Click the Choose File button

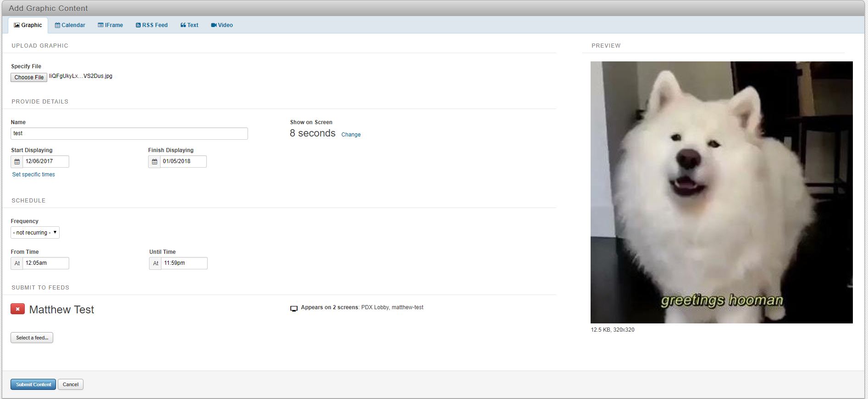29,77
